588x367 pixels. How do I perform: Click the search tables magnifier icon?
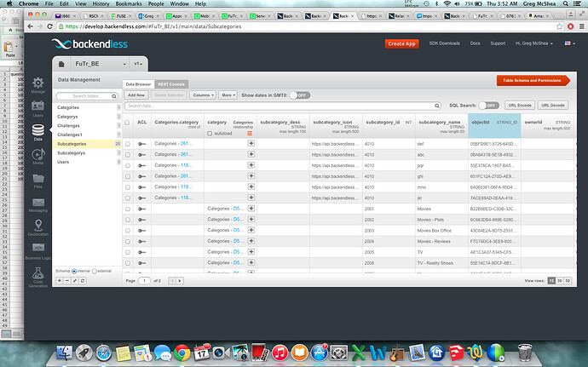coord(114,96)
